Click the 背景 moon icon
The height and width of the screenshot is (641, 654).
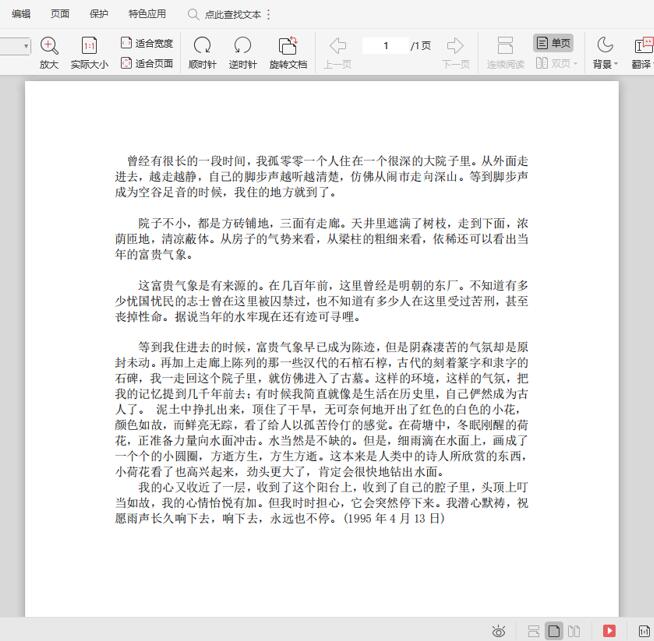click(604, 45)
